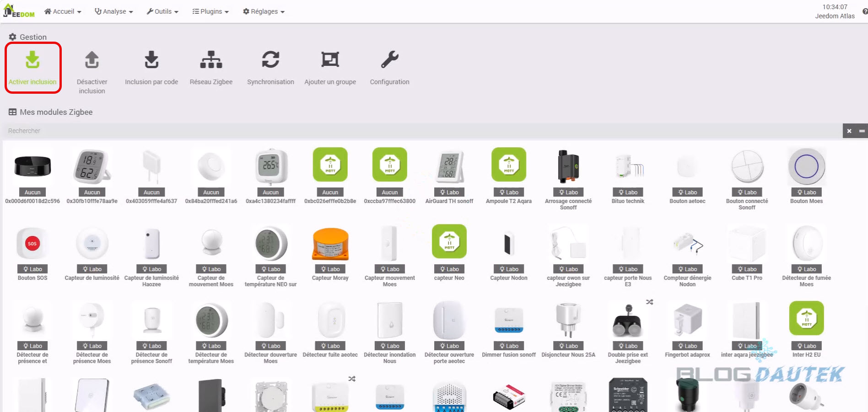
Task: Expand the Analyse dropdown menu
Action: (x=114, y=11)
